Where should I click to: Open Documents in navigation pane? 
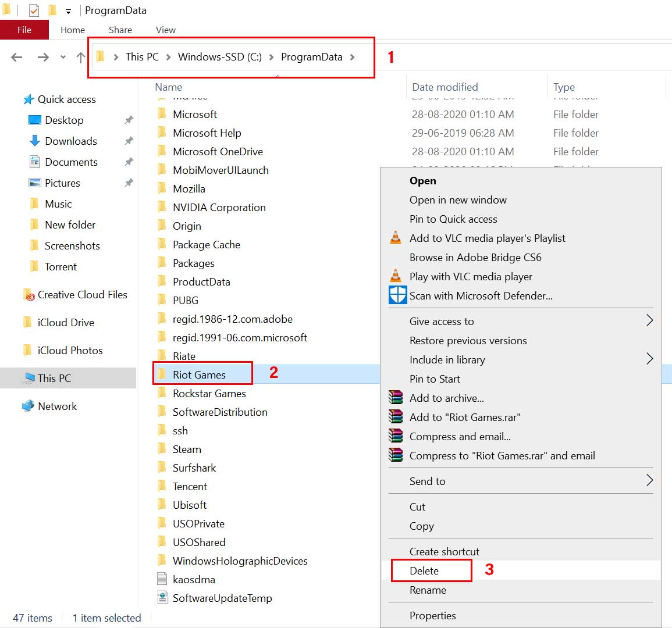(71, 162)
